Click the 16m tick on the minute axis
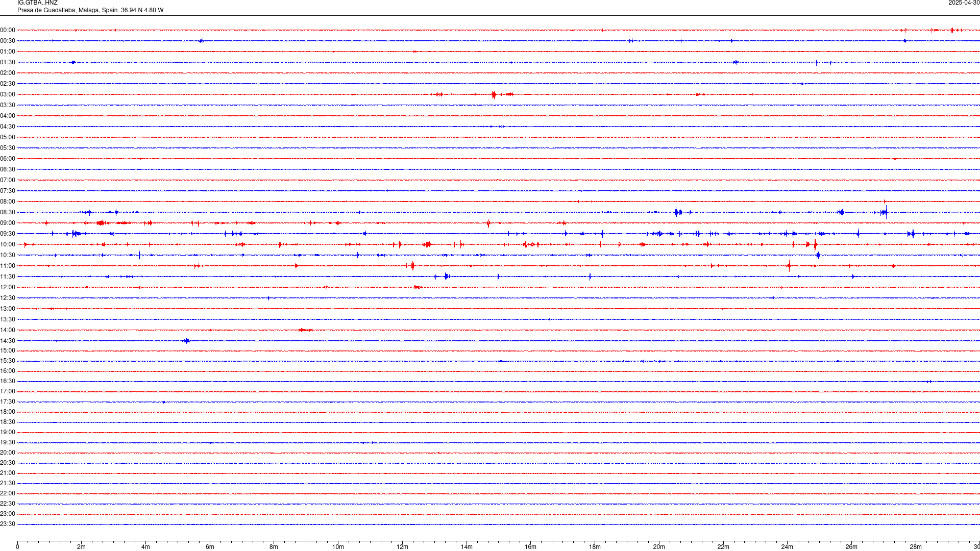 [x=531, y=547]
